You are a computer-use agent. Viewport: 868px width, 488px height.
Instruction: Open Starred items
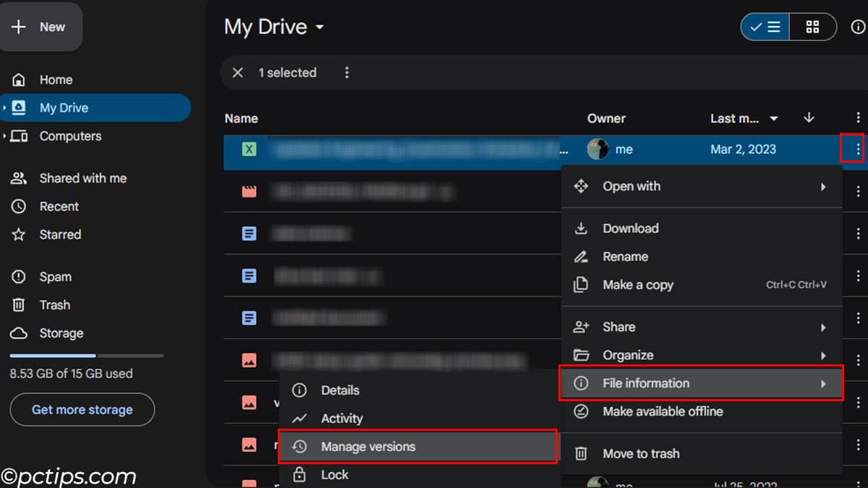(60, 234)
